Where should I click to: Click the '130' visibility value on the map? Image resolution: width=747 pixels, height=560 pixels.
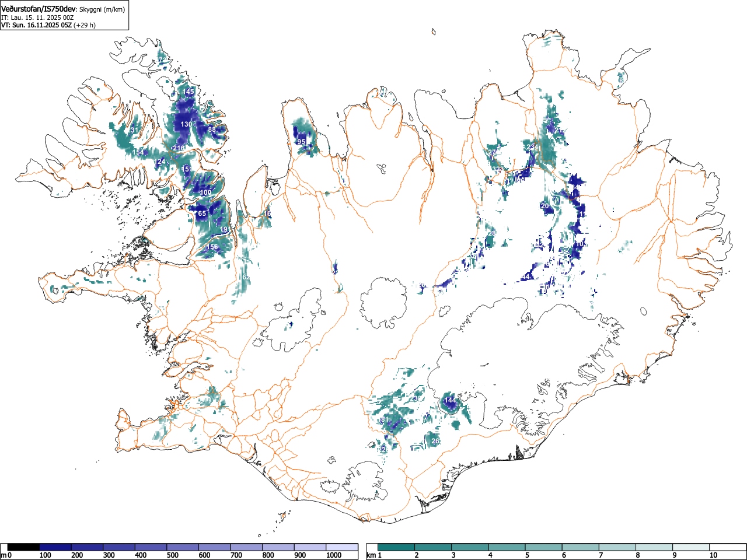click(186, 124)
